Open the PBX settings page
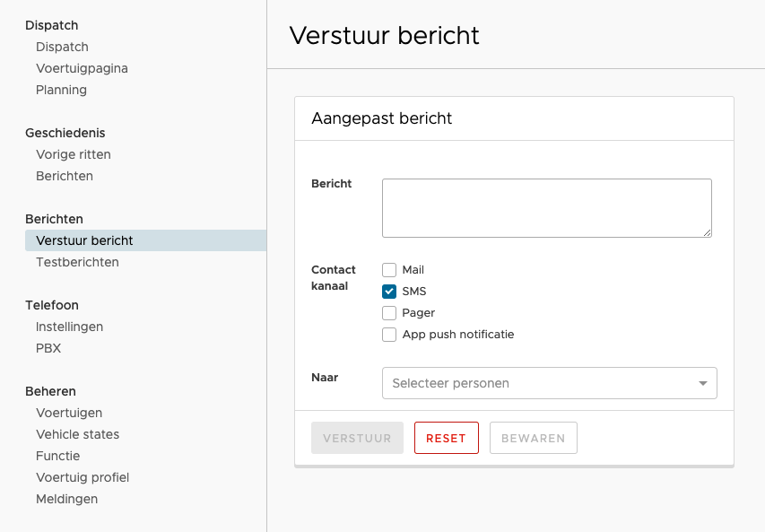The image size is (765, 532). click(x=48, y=348)
